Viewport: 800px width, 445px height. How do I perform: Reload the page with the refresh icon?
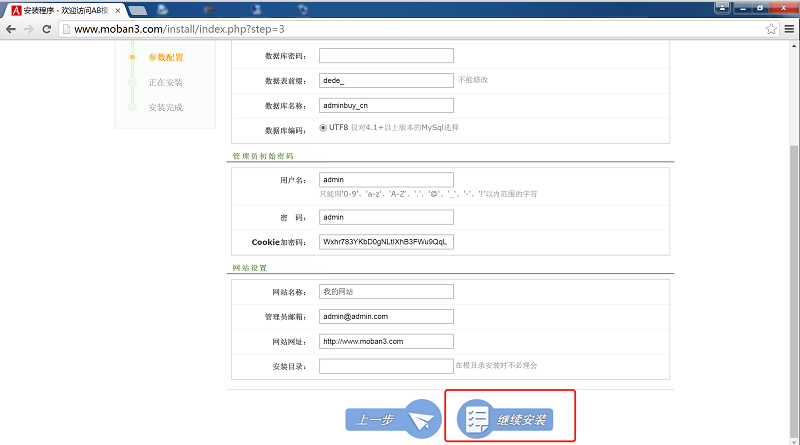(x=48, y=29)
